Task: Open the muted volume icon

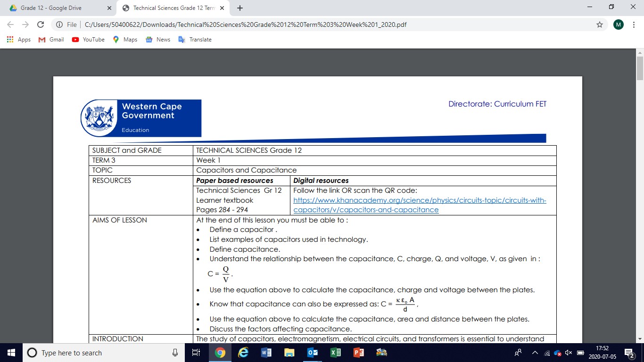Action: tap(569, 353)
